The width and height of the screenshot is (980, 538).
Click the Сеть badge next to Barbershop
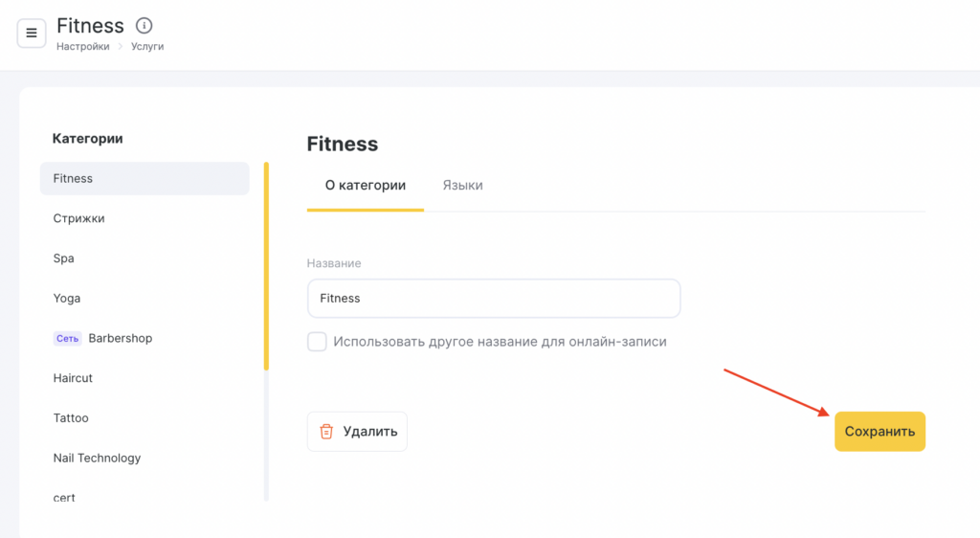tap(67, 338)
